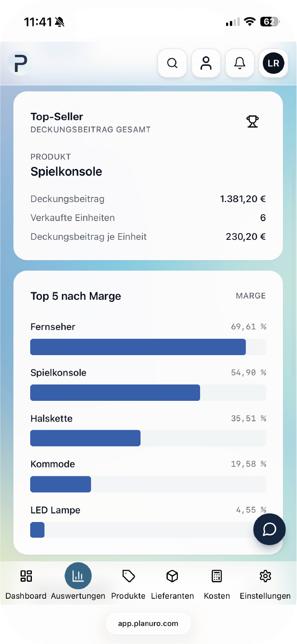Open the Produkte tab
297x644 pixels.
click(128, 584)
